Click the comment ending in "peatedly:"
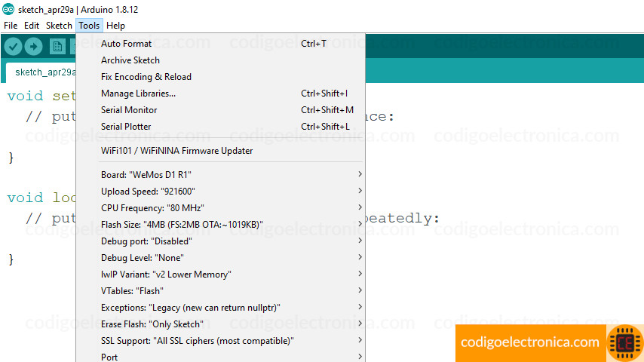 [403, 218]
